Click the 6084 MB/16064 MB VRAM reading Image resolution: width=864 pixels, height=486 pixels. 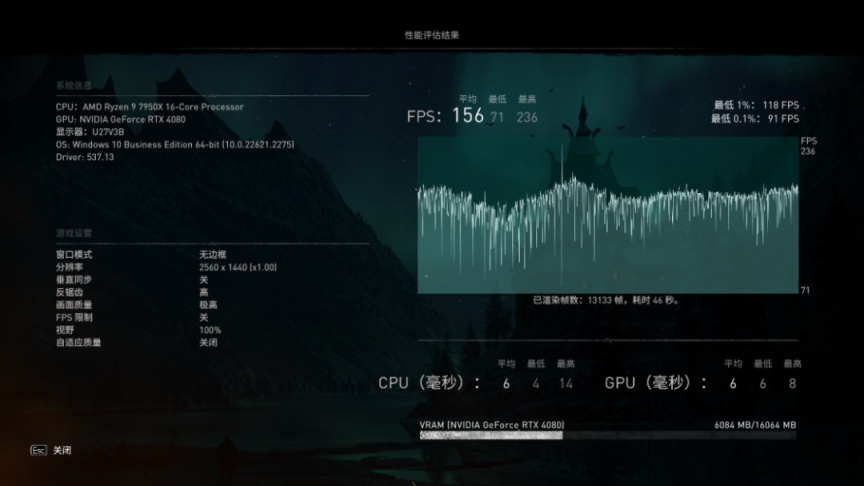click(x=755, y=425)
